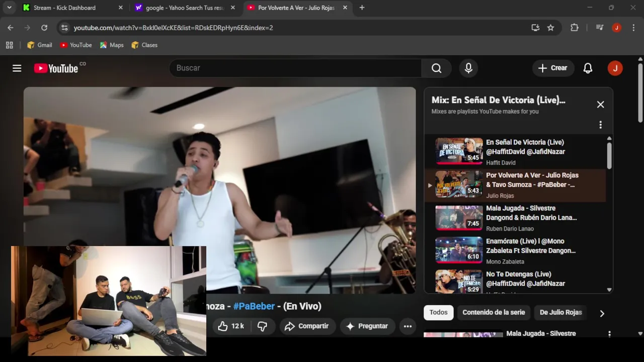Open the #PaBeber hashtag link
The height and width of the screenshot is (362, 644).
click(254, 306)
